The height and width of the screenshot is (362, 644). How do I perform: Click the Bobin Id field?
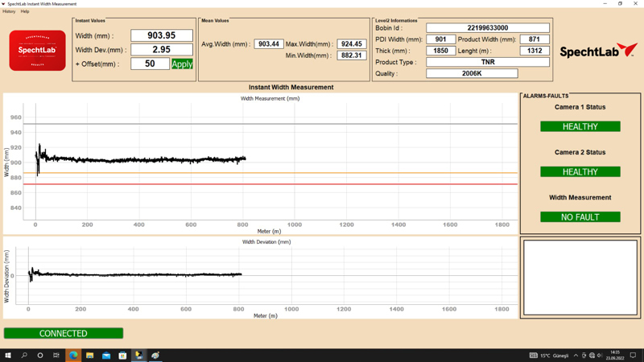(487, 27)
